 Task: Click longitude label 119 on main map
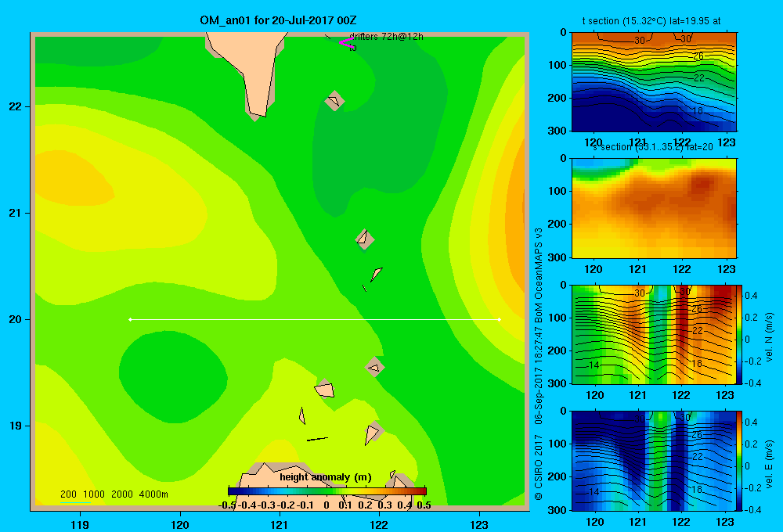tap(80, 524)
